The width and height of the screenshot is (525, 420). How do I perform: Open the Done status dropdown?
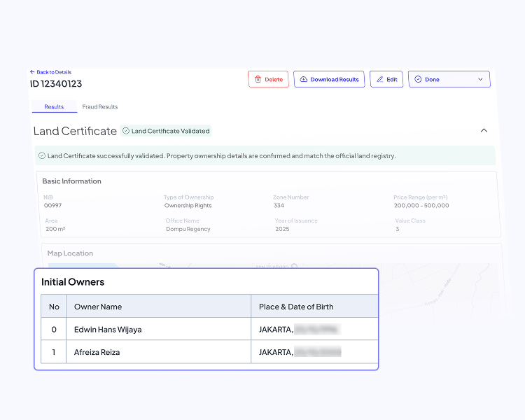tap(449, 79)
